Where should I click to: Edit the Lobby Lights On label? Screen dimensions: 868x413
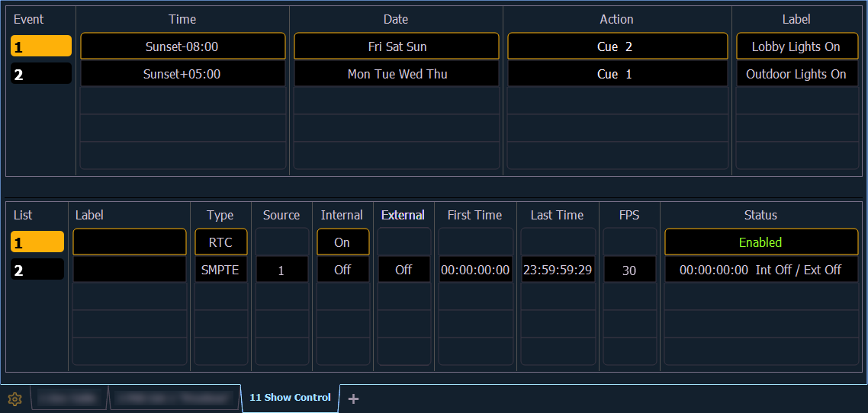pos(796,46)
